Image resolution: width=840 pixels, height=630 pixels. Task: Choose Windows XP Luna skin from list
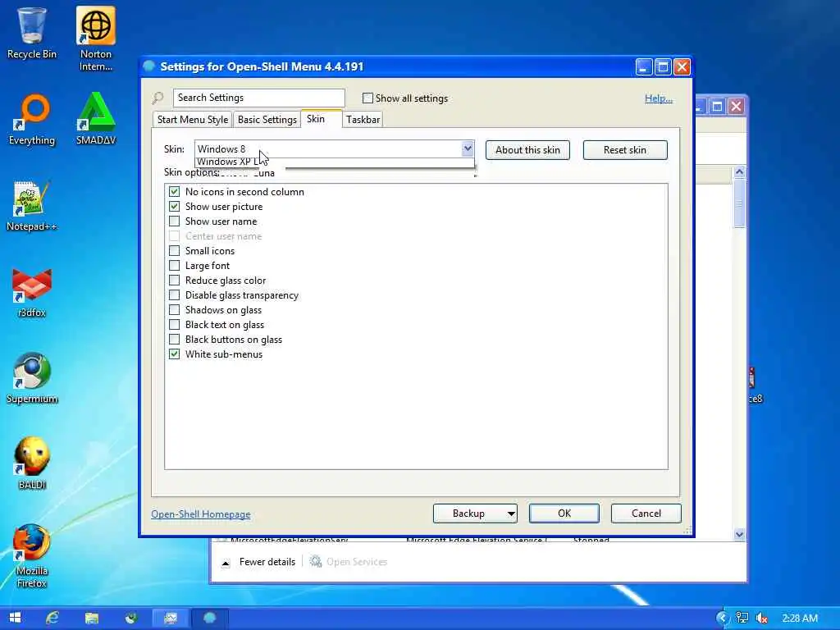pyautogui.click(x=335, y=162)
